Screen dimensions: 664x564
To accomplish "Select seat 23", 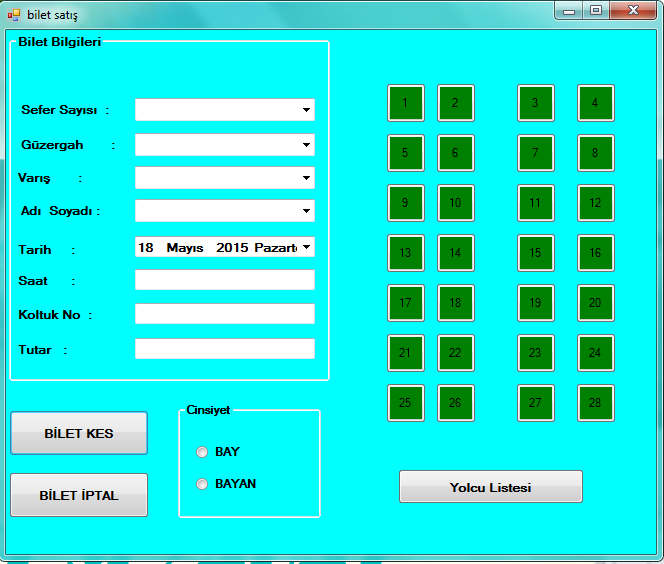I will click(x=536, y=353).
